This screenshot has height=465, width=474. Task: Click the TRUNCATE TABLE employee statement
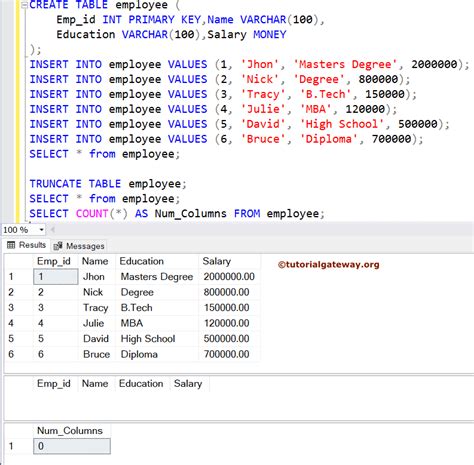[108, 184]
